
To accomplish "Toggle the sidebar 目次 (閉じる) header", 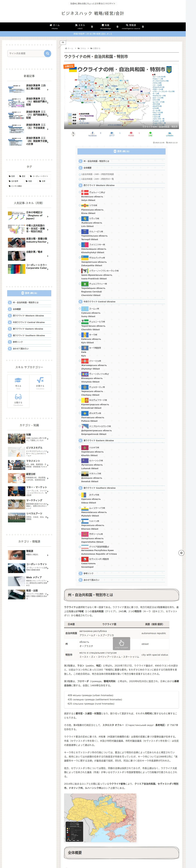I will 29,293.
